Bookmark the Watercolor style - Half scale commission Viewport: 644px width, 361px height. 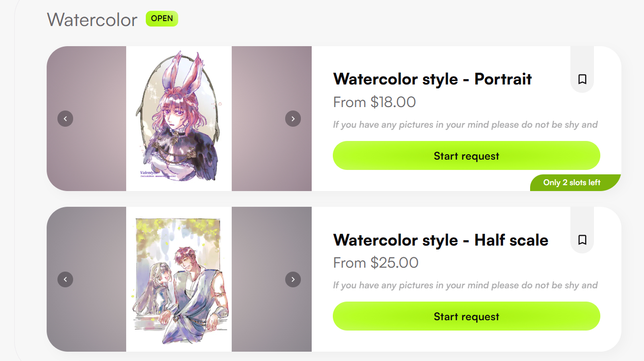coord(582,240)
